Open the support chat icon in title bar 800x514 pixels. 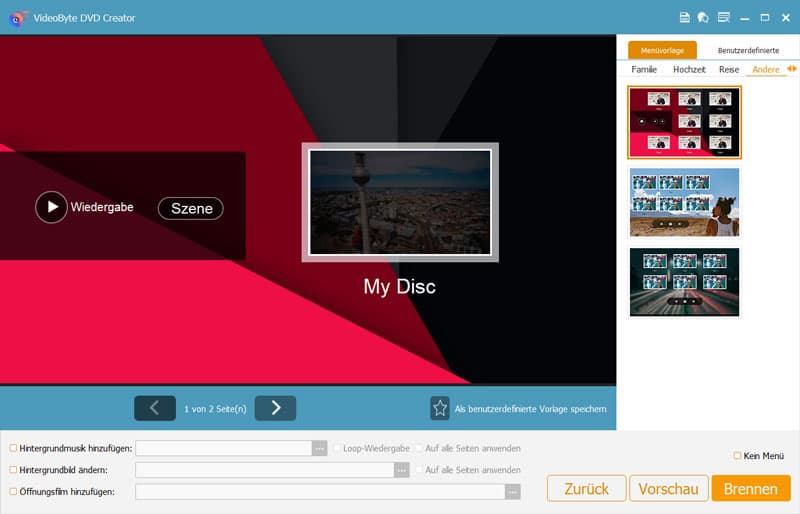point(703,18)
